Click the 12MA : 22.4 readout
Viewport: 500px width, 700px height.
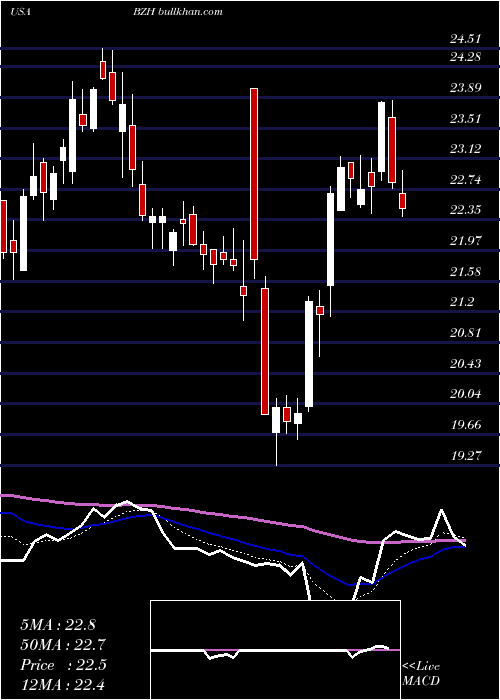click(x=63, y=685)
